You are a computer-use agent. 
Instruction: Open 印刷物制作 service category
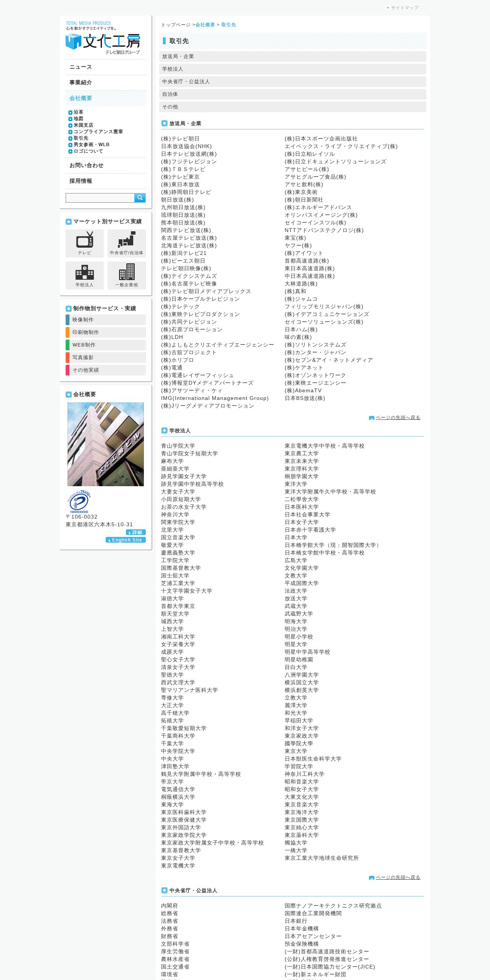[106, 332]
